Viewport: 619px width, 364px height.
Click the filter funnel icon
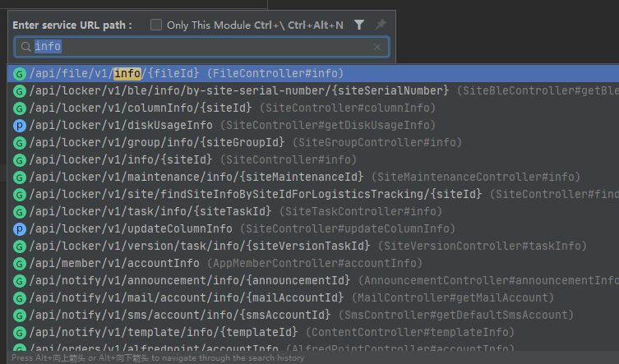click(x=359, y=25)
